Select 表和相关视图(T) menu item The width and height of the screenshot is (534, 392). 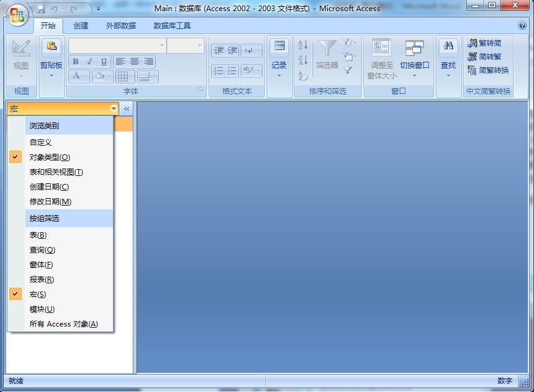point(60,172)
